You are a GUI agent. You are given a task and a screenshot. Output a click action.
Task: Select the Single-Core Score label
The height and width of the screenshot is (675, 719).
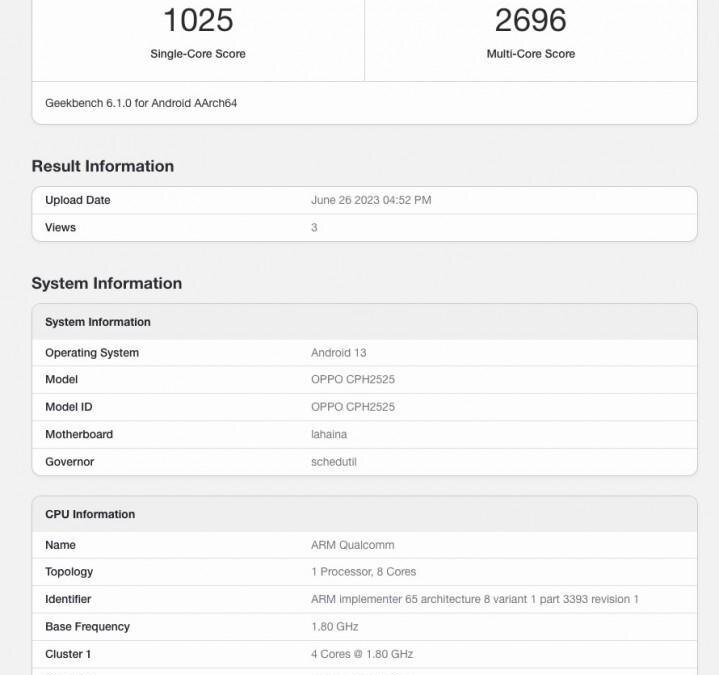pyautogui.click(x=198, y=54)
